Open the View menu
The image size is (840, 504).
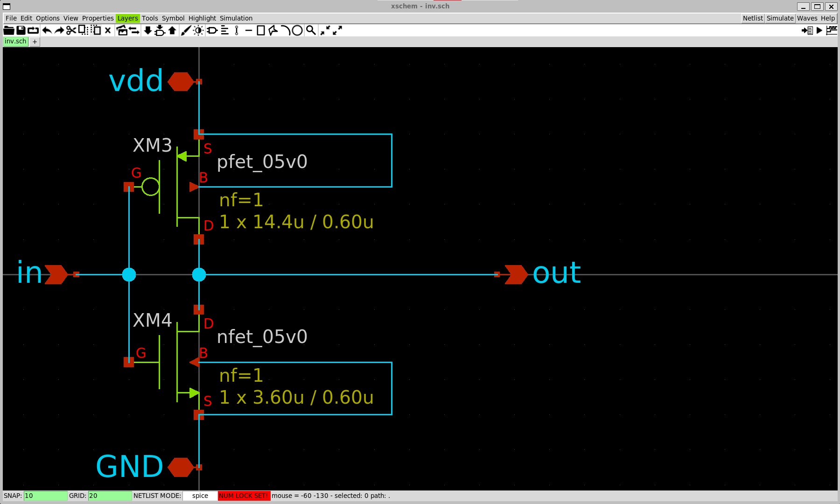[x=71, y=18]
